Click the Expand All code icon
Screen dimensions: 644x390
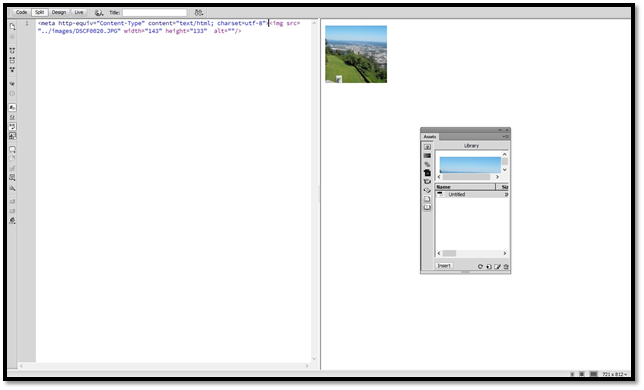(x=12, y=69)
